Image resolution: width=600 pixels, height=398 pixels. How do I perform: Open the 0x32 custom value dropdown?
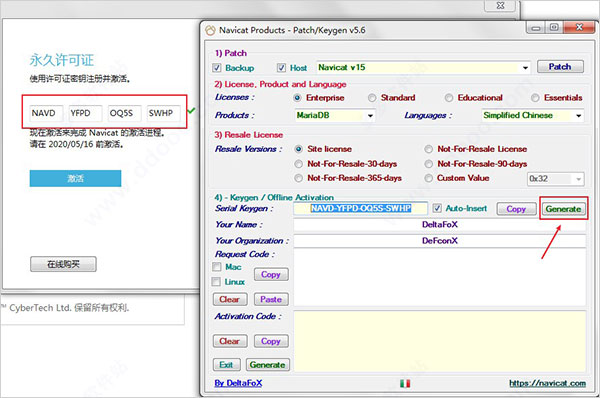click(x=579, y=179)
